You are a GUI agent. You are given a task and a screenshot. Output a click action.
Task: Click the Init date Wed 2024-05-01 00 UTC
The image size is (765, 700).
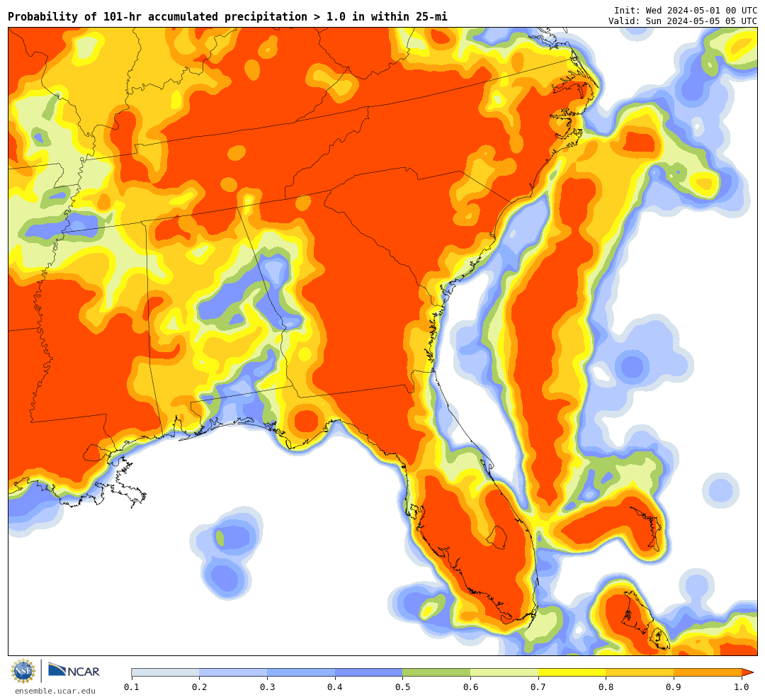(686, 10)
